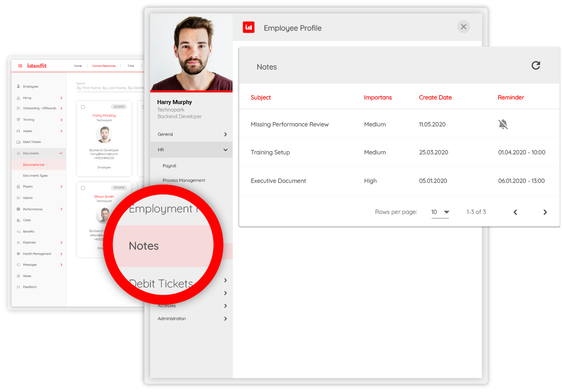Refresh the Notes table
Screen dimensions: 562x392
[x=536, y=66]
